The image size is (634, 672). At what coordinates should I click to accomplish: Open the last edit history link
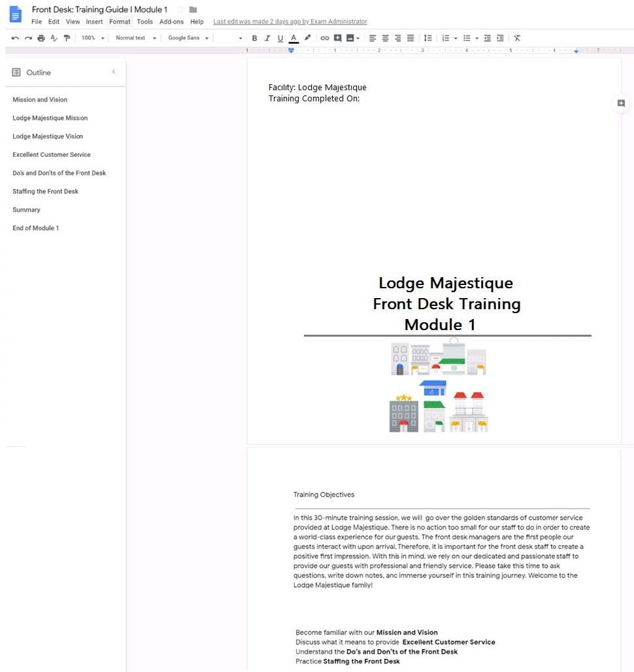[x=290, y=22]
